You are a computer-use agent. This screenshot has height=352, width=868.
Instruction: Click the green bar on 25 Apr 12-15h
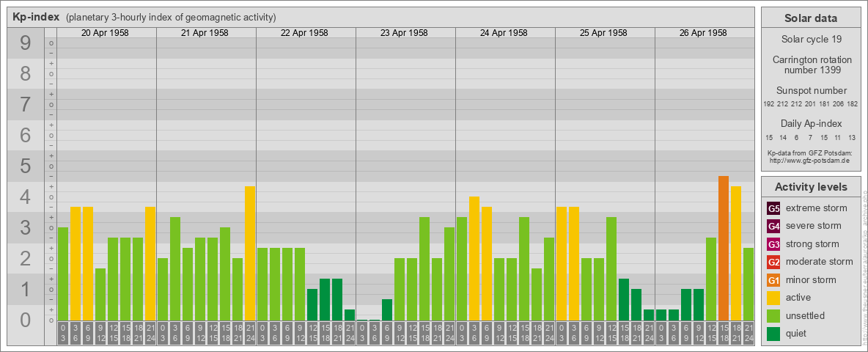[611, 269]
